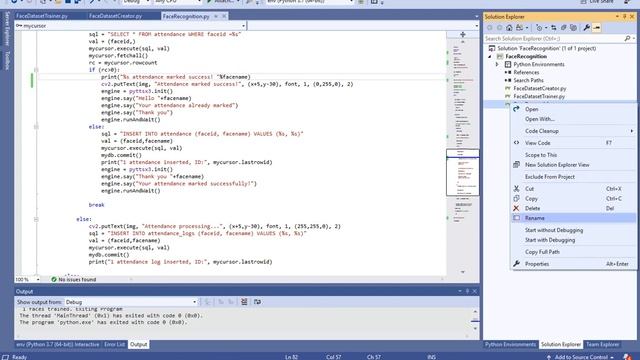Choose Start without Debugging
Screen dimensions: 640x360
(x=573, y=230)
